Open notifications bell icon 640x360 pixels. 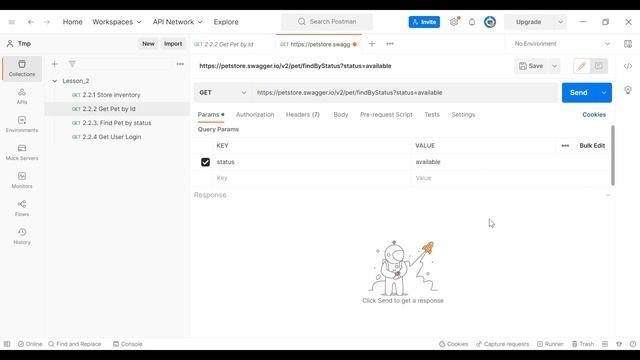click(472, 22)
